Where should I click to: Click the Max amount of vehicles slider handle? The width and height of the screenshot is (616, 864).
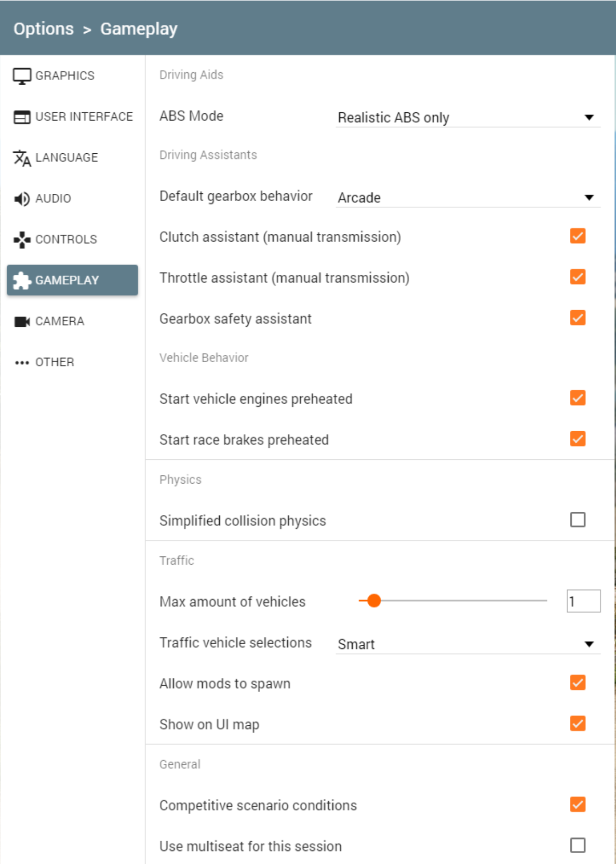(374, 601)
